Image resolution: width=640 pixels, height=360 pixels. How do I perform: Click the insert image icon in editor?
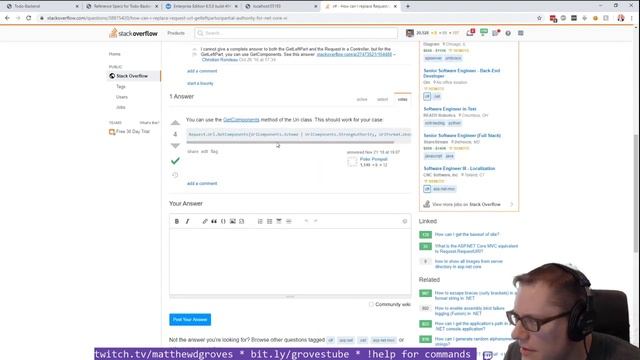point(233,221)
